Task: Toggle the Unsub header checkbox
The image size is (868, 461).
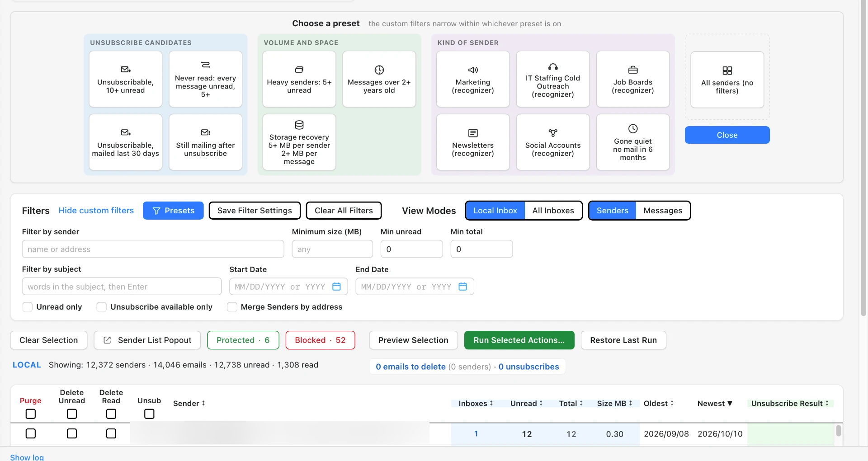Action: coord(149,414)
